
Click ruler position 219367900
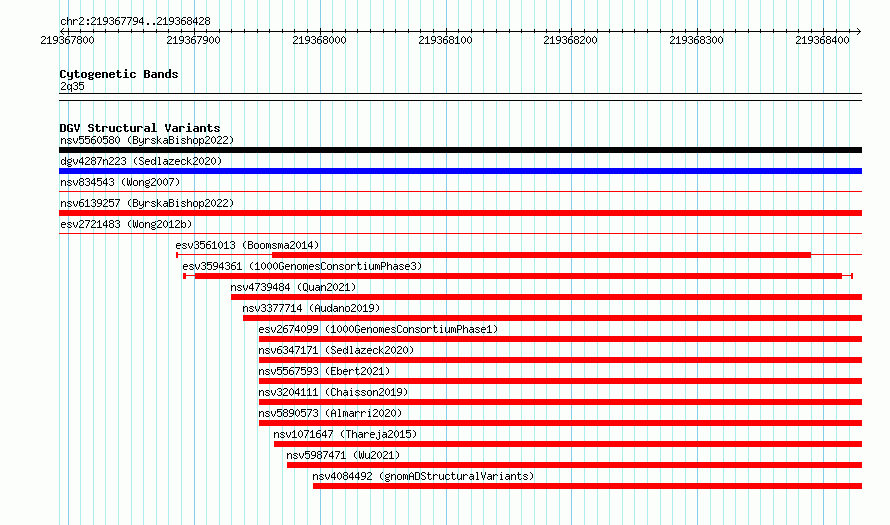pos(194,40)
